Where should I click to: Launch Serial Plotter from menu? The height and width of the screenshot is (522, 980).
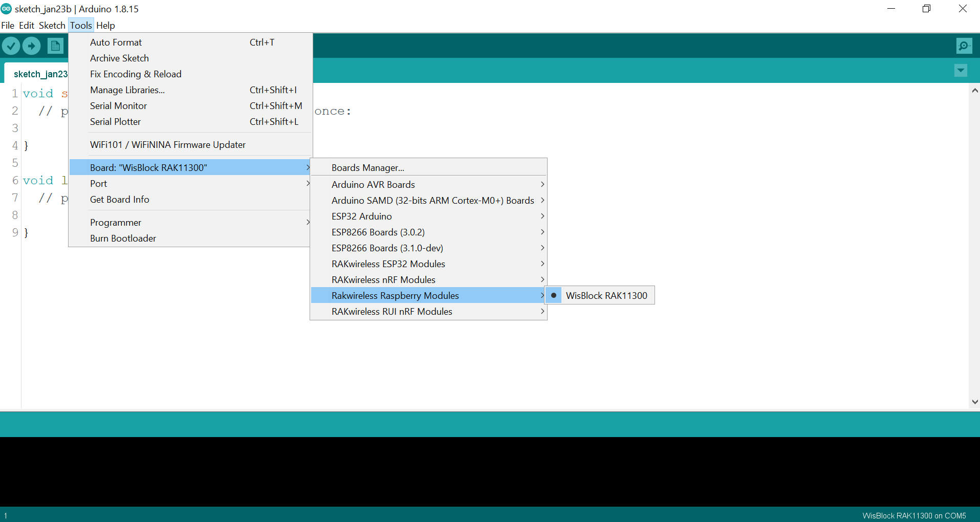coord(190,122)
